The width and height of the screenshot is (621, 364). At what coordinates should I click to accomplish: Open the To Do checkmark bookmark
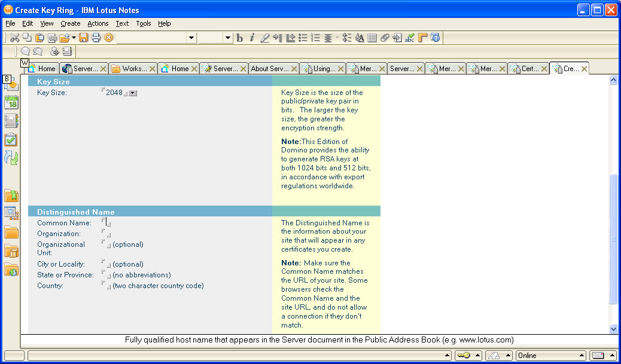11,140
